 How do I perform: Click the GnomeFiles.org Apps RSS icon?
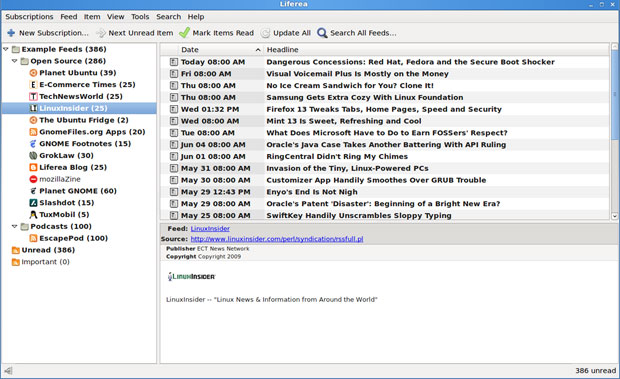coord(34,132)
